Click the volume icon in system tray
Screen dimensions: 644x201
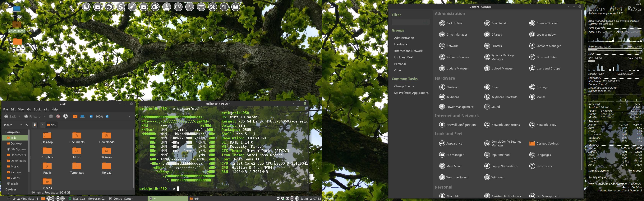[x=297, y=199]
